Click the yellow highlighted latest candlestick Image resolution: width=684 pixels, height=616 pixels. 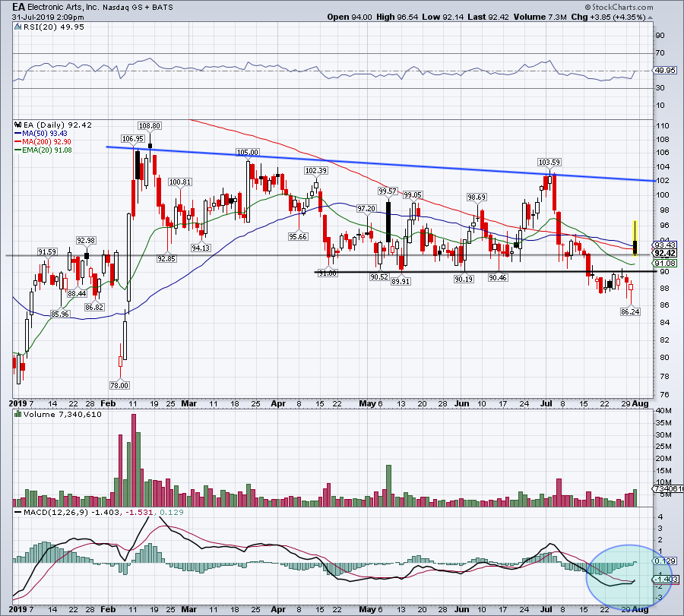tap(635, 238)
